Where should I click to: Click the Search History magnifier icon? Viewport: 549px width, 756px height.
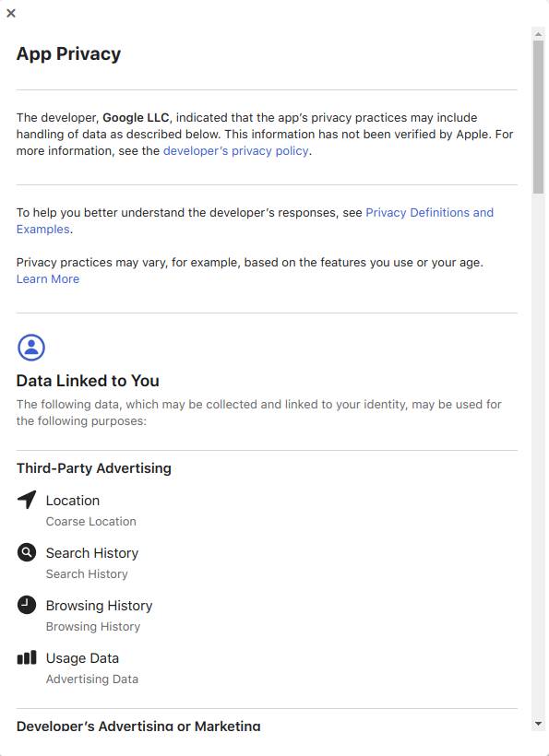pyautogui.click(x=27, y=552)
